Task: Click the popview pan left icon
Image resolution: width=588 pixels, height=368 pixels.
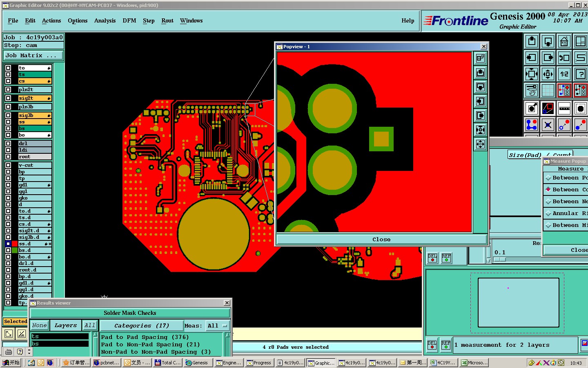Action: coord(481,101)
